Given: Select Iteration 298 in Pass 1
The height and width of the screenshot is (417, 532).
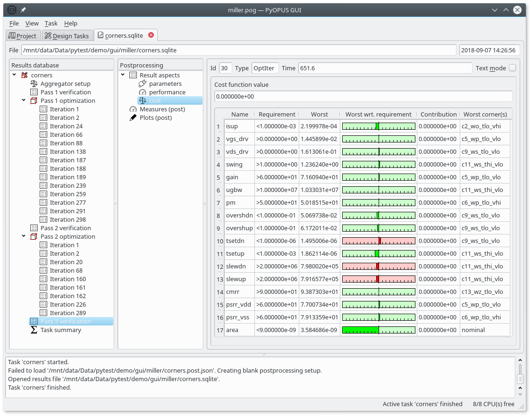Looking at the screenshot, I should tap(68, 219).
